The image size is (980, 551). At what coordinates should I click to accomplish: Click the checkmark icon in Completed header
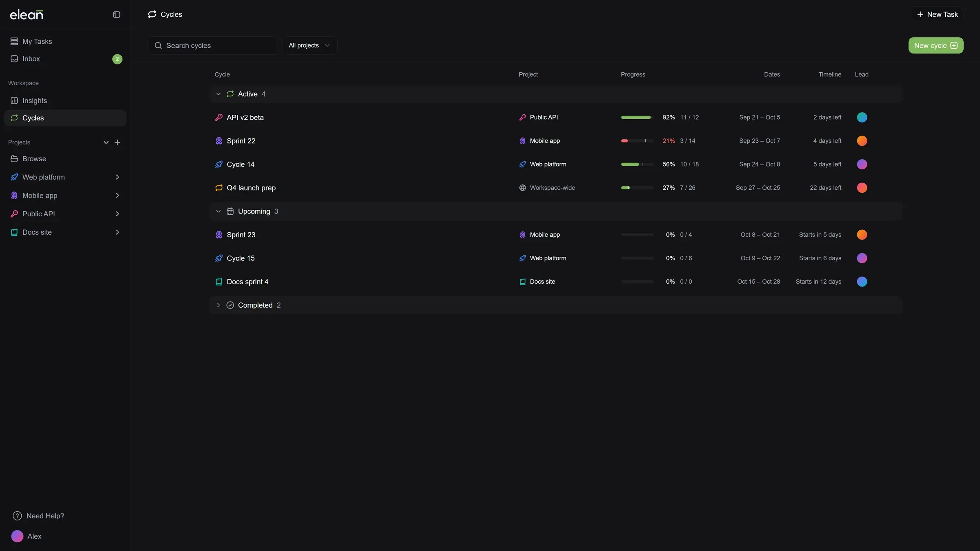pyautogui.click(x=230, y=305)
